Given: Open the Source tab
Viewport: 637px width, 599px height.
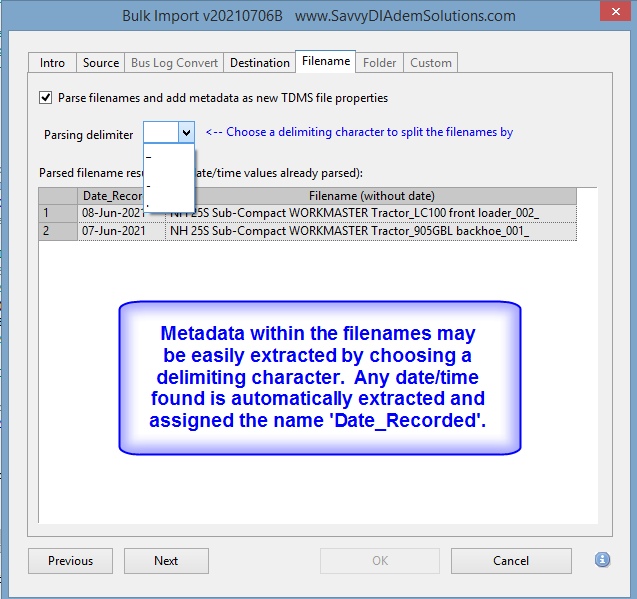Looking at the screenshot, I should (101, 63).
